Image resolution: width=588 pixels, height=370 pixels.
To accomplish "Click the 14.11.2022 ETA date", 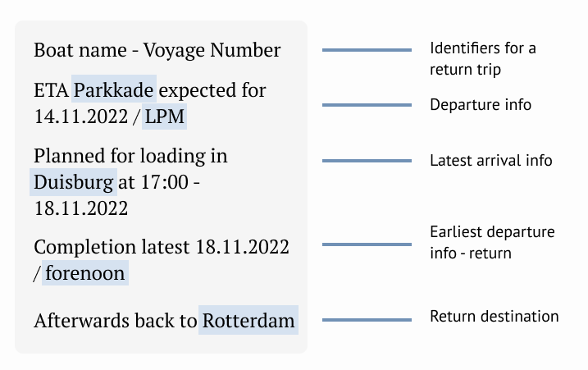I will pos(80,117).
